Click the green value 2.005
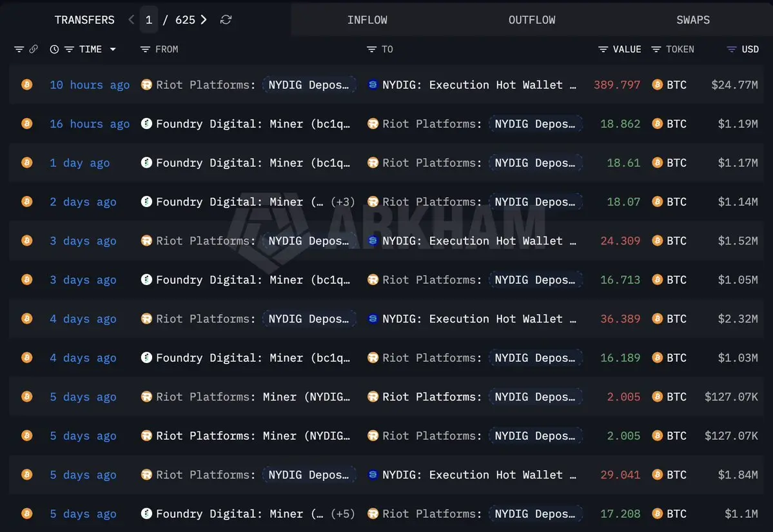773x532 pixels. click(623, 435)
